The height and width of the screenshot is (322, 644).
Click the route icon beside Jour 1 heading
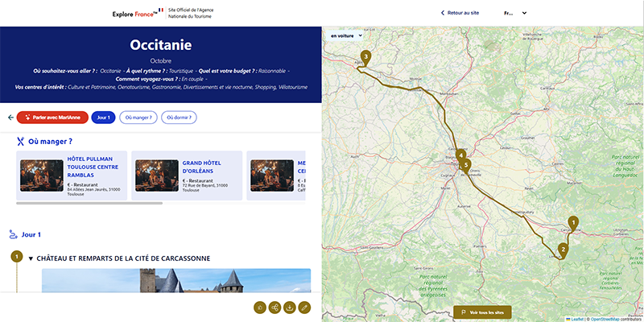pyautogui.click(x=14, y=234)
